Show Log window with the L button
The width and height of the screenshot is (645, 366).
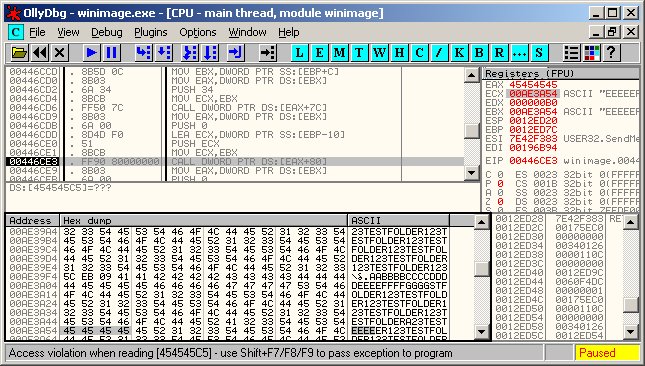click(x=299, y=53)
